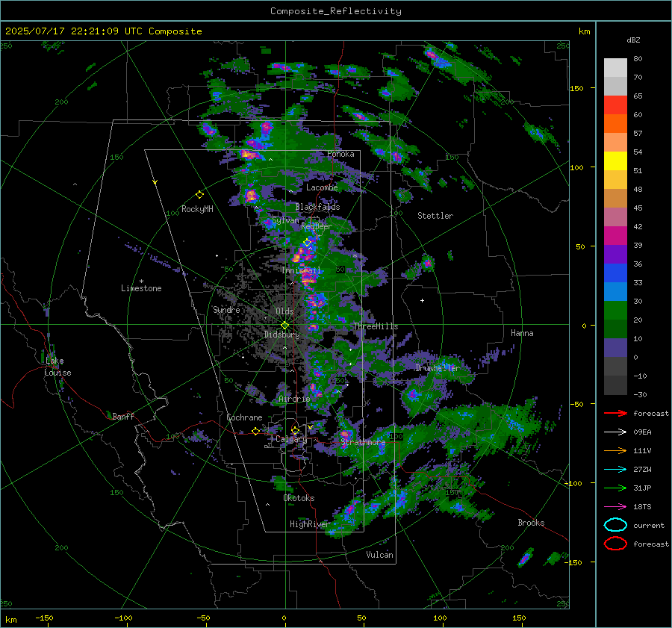Click the cyan 27ZW arrow legend icon
The width and height of the screenshot is (672, 628).
615,470
